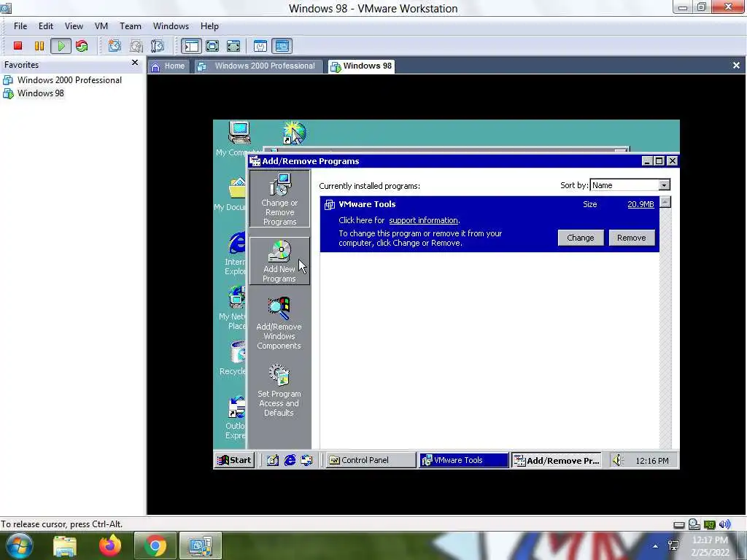Open the support information link

point(424,220)
